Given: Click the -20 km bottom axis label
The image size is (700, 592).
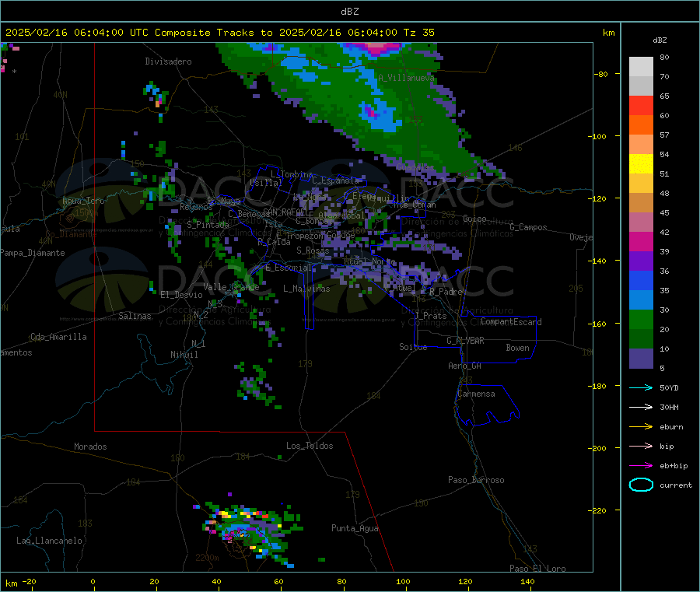Looking at the screenshot, I should (x=29, y=581).
